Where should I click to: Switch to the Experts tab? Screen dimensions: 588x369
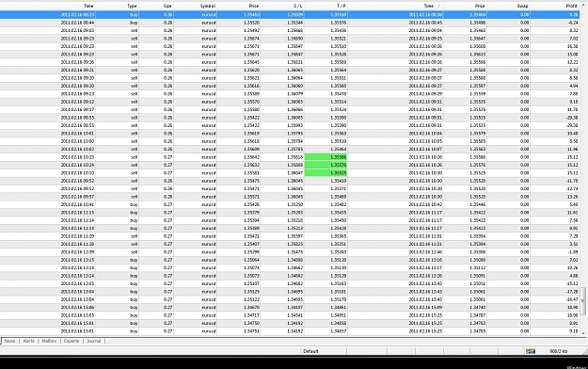[72, 341]
